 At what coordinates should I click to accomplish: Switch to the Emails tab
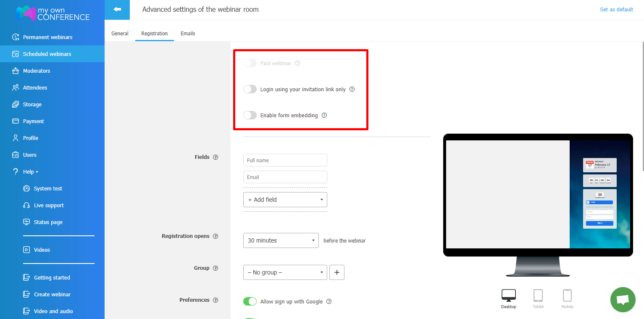(x=188, y=34)
